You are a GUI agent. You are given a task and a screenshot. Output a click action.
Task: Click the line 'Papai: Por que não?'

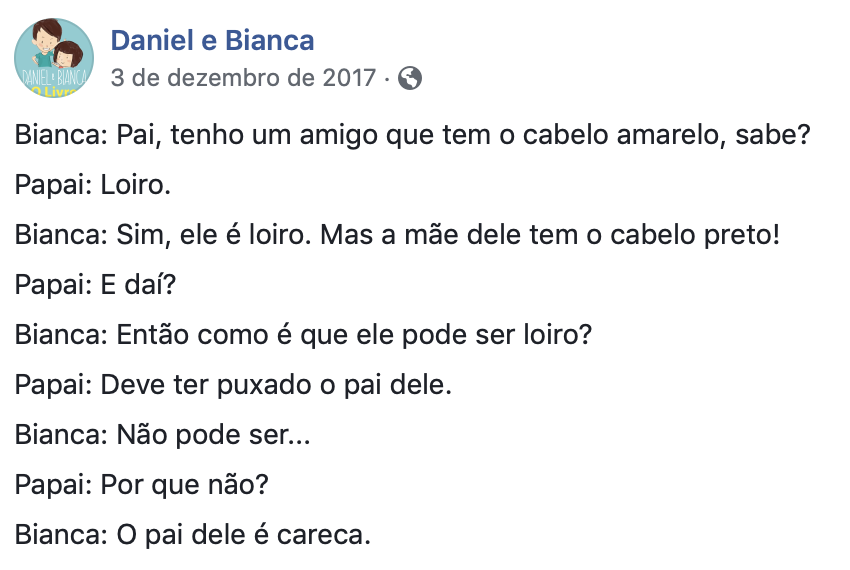pos(141,485)
